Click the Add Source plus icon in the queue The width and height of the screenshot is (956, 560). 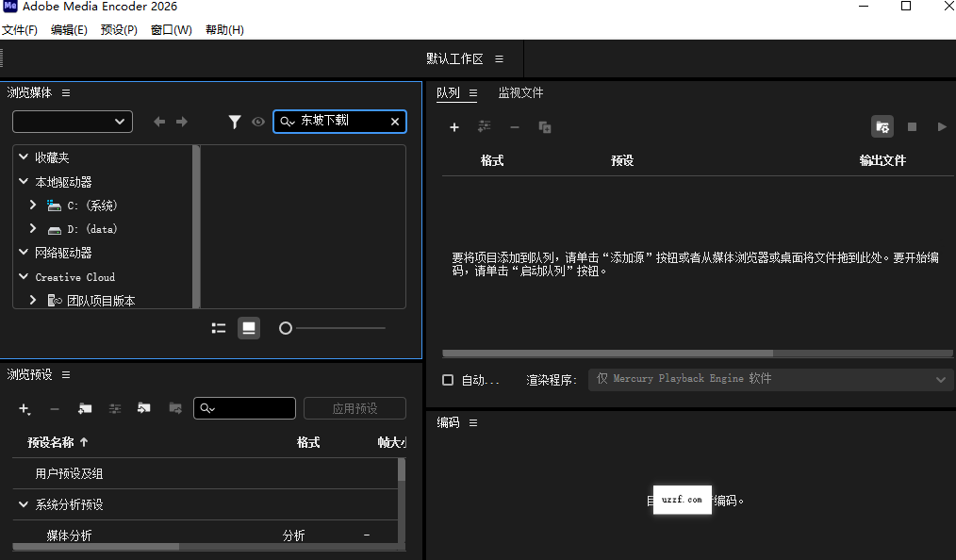pos(454,126)
